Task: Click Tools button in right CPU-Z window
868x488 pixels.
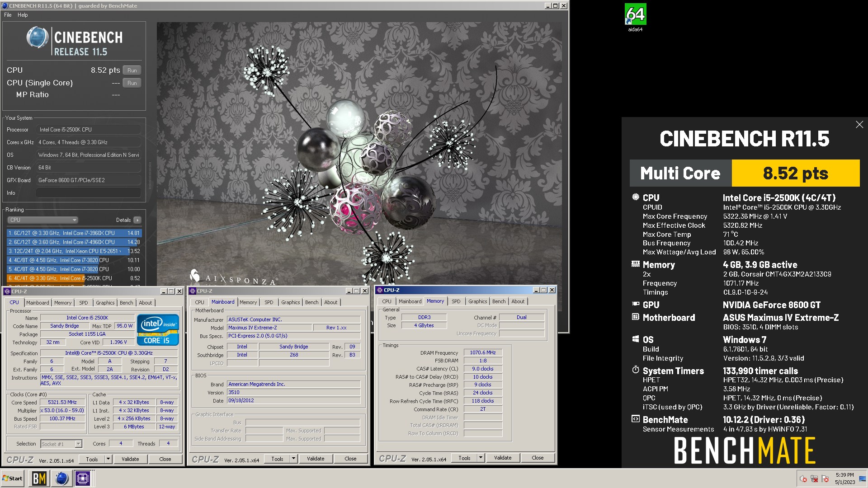Action: coord(464,458)
